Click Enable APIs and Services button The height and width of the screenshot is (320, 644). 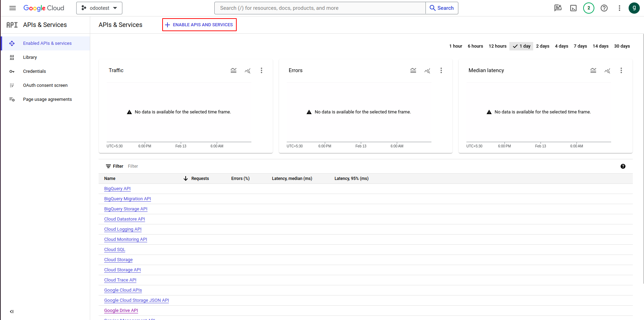[x=199, y=25]
